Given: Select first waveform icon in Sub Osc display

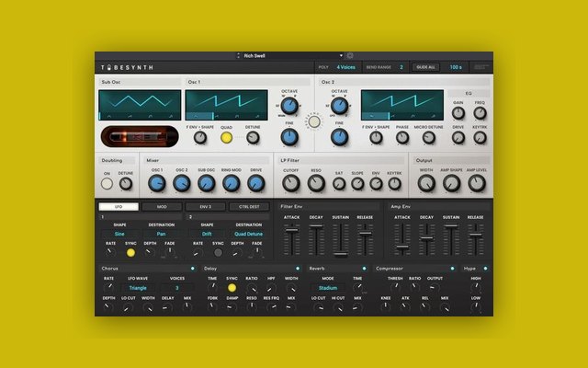Looking at the screenshot, I should point(109,117).
